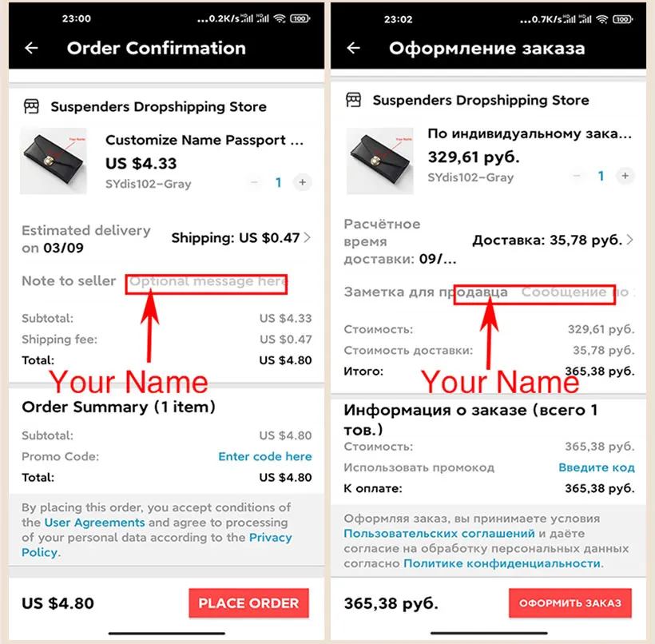Screen dimensions: 655x644
Task: Increase quantity with plus on English screen
Action: (x=303, y=182)
